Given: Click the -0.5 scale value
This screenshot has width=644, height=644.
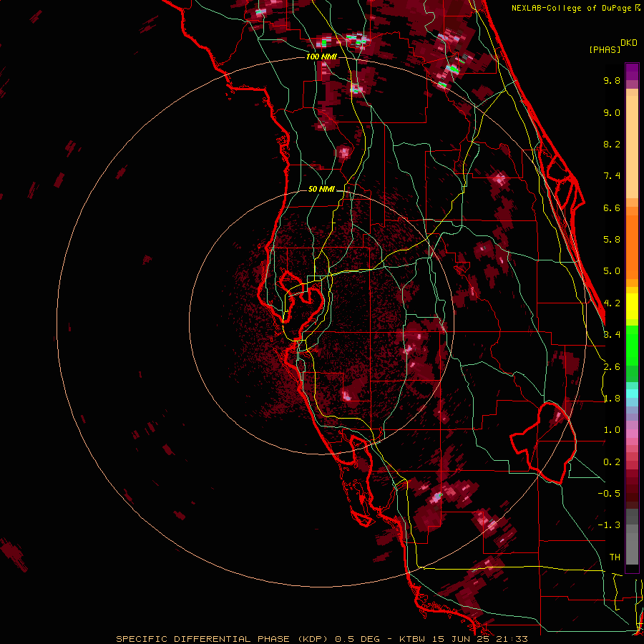Looking at the screenshot, I should point(609,494).
